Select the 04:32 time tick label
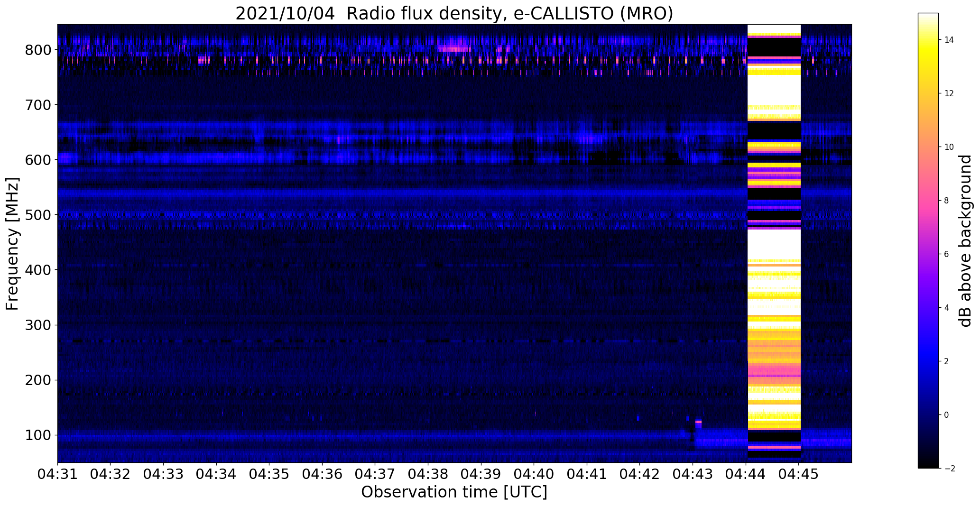The width and height of the screenshot is (980, 506). [111, 474]
